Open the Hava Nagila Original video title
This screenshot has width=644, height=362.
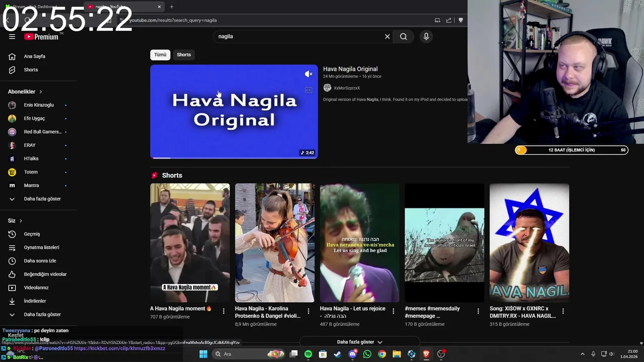tap(350, 69)
